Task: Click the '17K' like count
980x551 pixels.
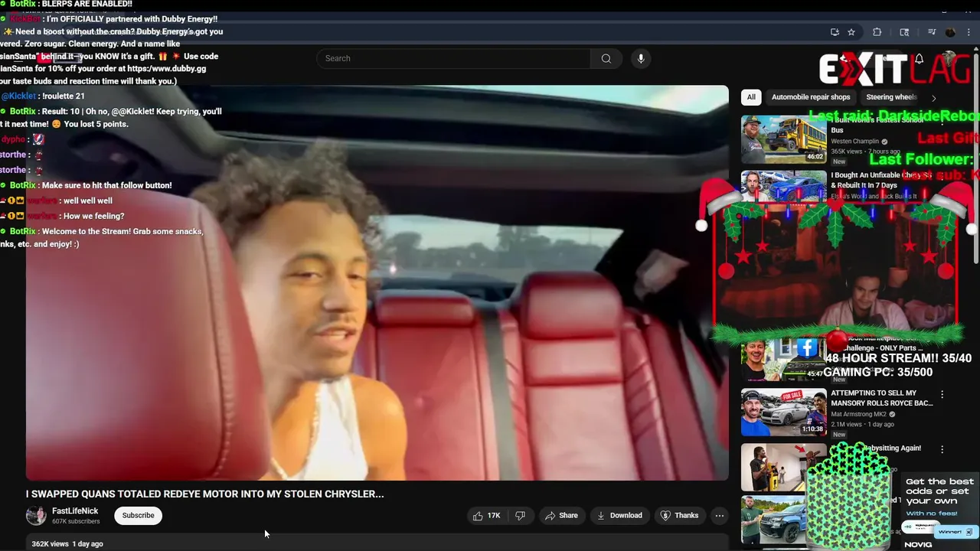Action: tap(494, 516)
